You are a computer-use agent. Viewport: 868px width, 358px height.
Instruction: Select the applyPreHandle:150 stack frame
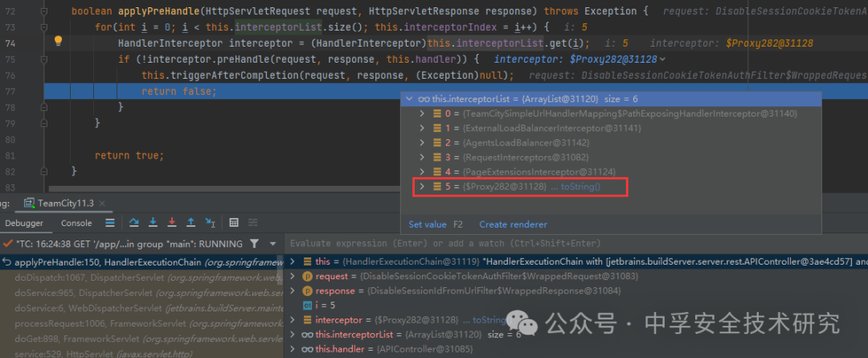tap(141, 261)
